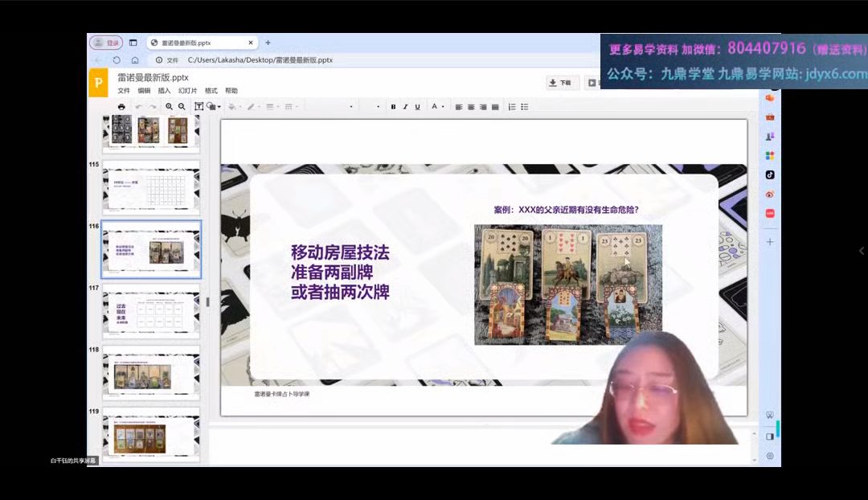The width and height of the screenshot is (868, 500).
Task: Open the font size dropdown
Action: [378, 107]
